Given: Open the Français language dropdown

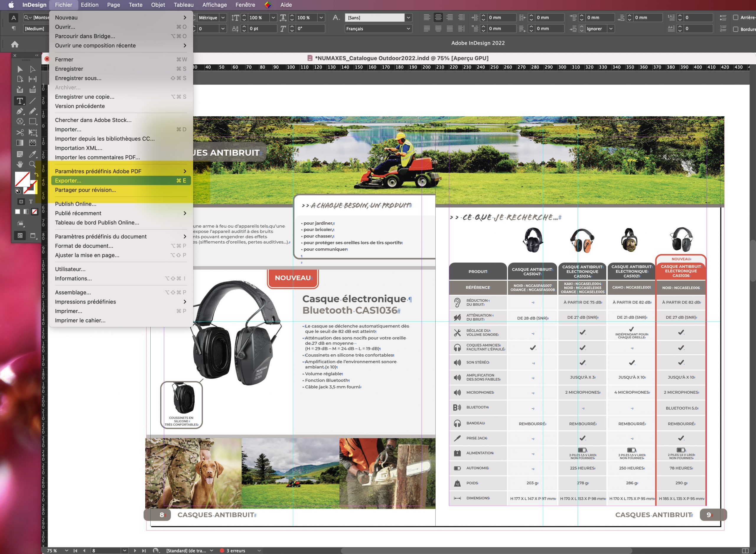Looking at the screenshot, I should coord(378,29).
